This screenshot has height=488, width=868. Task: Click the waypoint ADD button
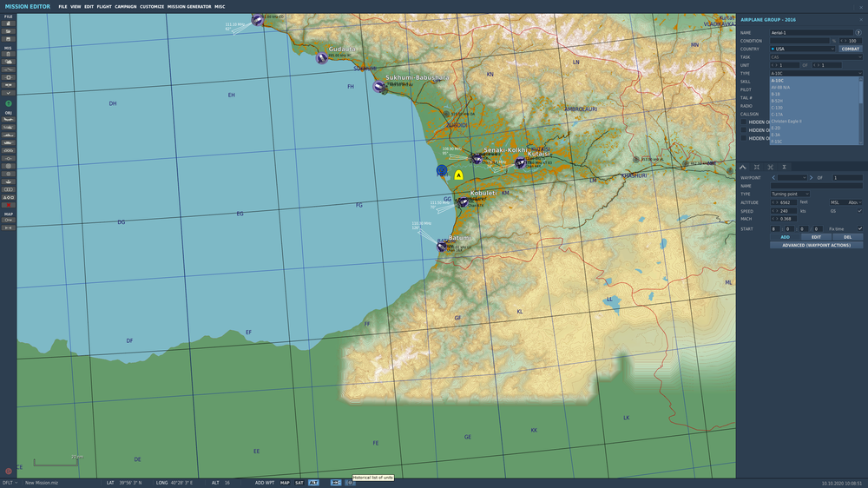785,237
